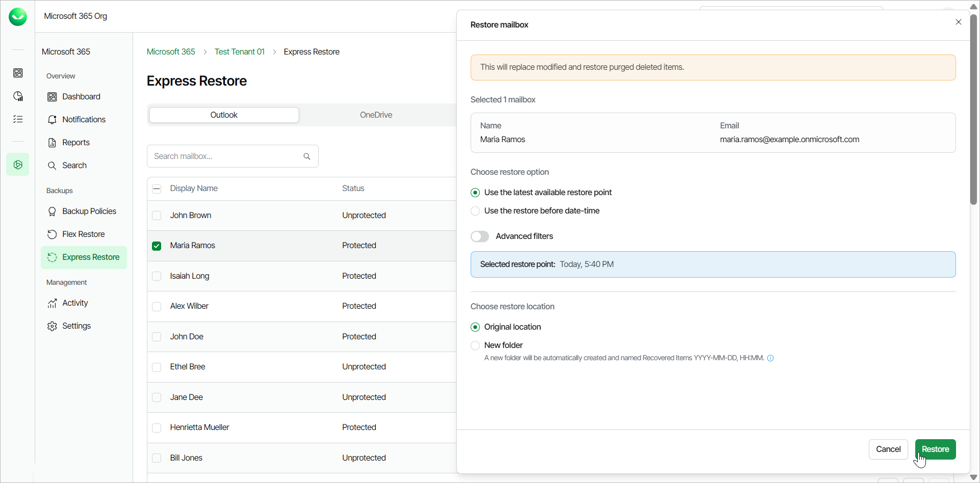Click the Dashboard icon in sidebar

tap(52, 97)
